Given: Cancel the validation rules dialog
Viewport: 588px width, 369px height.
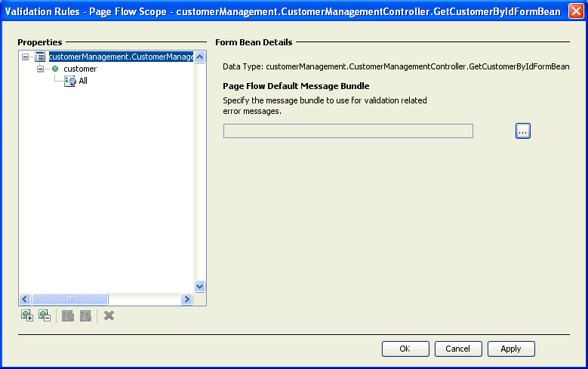Looking at the screenshot, I should click(x=458, y=349).
